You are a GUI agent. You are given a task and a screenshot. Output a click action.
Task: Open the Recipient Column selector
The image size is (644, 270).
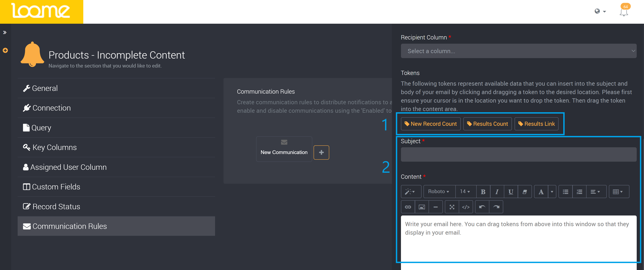[x=519, y=51]
